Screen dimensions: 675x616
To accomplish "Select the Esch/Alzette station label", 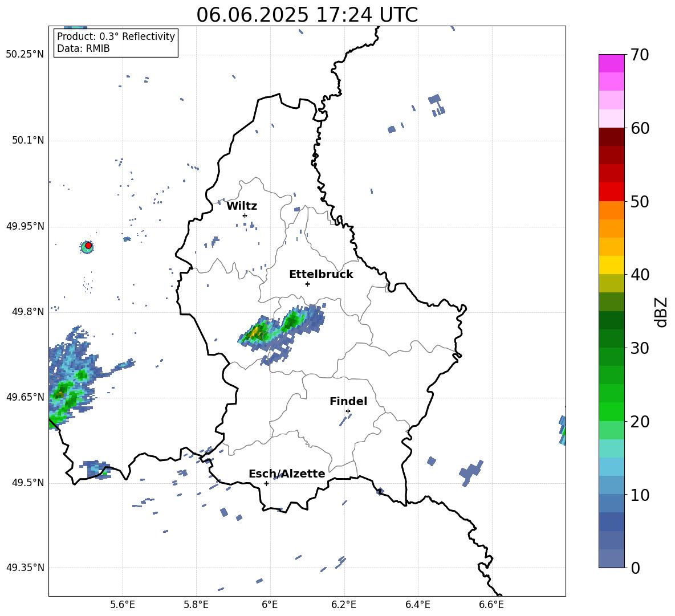I will [287, 474].
